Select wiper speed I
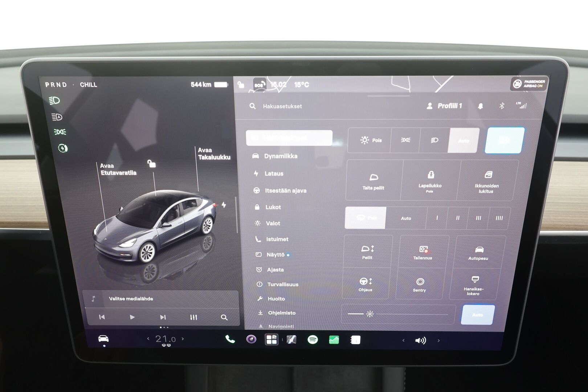Image resolution: width=588 pixels, height=392 pixels. (437, 218)
